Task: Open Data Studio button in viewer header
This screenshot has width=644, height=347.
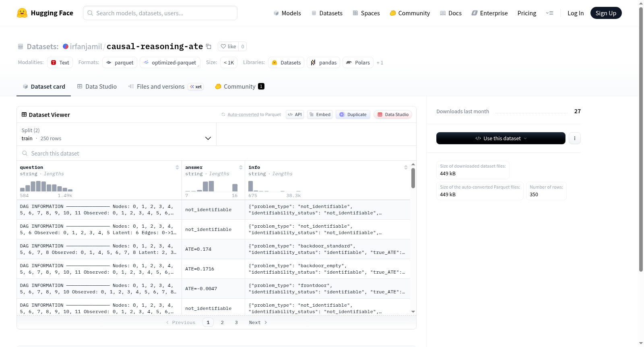Action: pyautogui.click(x=393, y=114)
